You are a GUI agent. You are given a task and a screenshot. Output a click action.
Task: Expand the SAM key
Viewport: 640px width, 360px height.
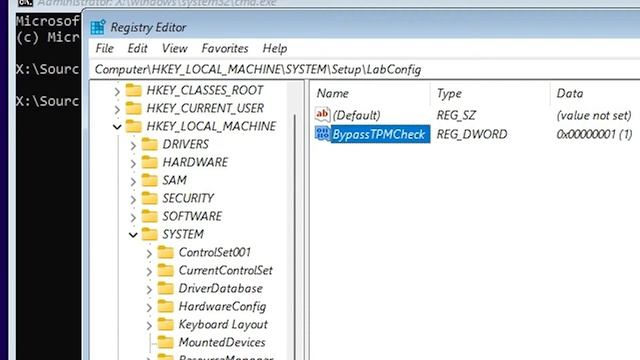pos(133,181)
